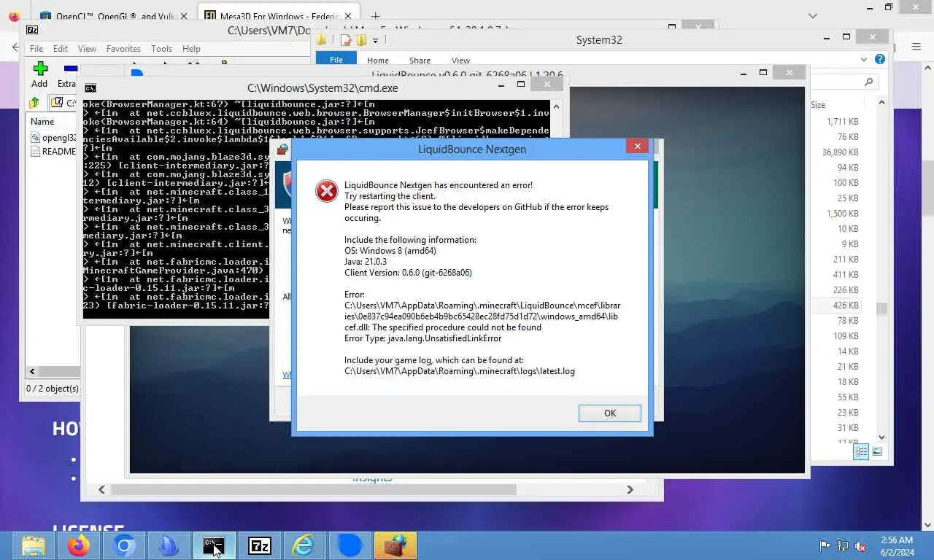Open the Firefox list-all-tabs dropdown
The image size is (934, 560).
(813, 16)
